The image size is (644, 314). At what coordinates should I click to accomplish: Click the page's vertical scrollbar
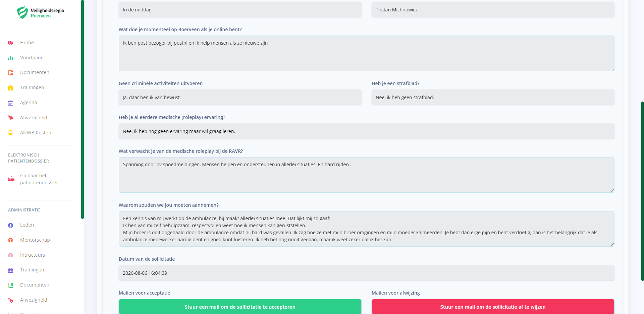click(x=642, y=191)
